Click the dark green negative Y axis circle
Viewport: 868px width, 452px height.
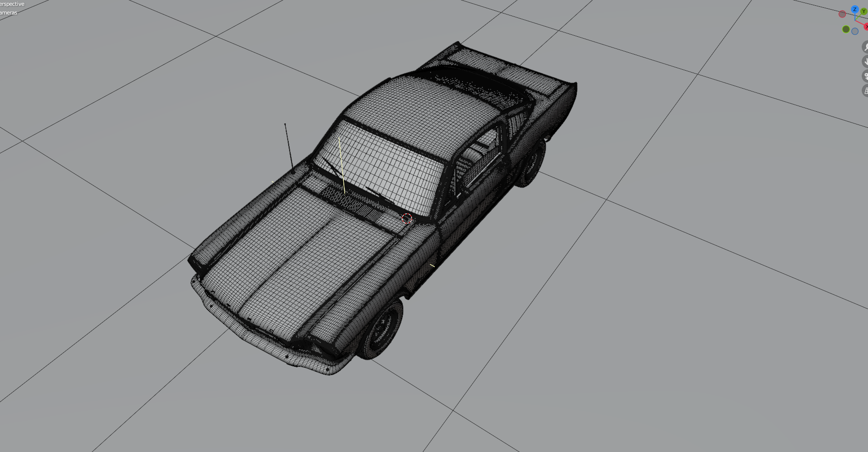(846, 30)
